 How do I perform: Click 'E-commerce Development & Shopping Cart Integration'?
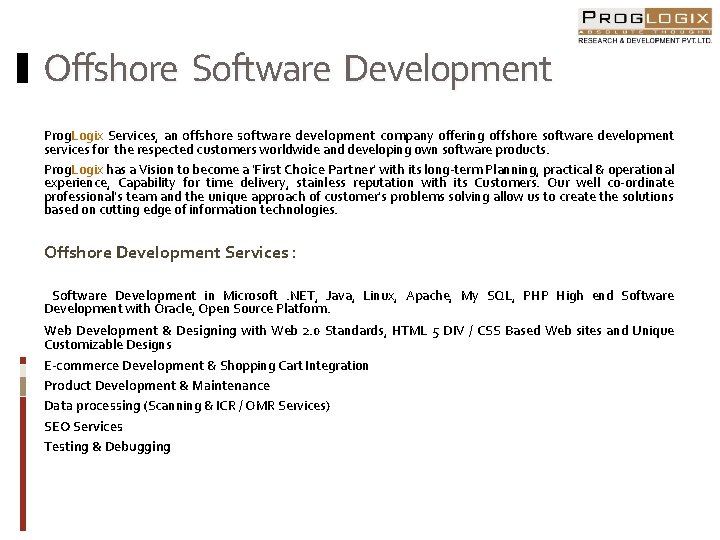tap(206, 366)
